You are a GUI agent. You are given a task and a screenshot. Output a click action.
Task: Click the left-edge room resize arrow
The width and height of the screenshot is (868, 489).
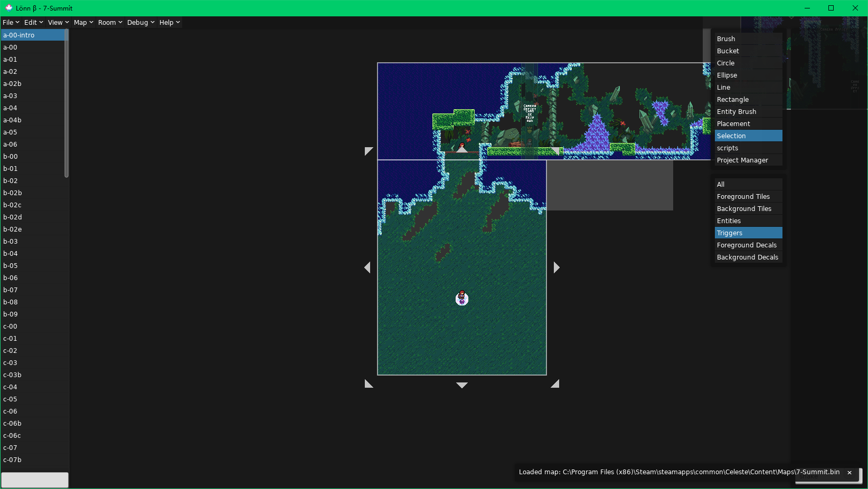point(367,267)
